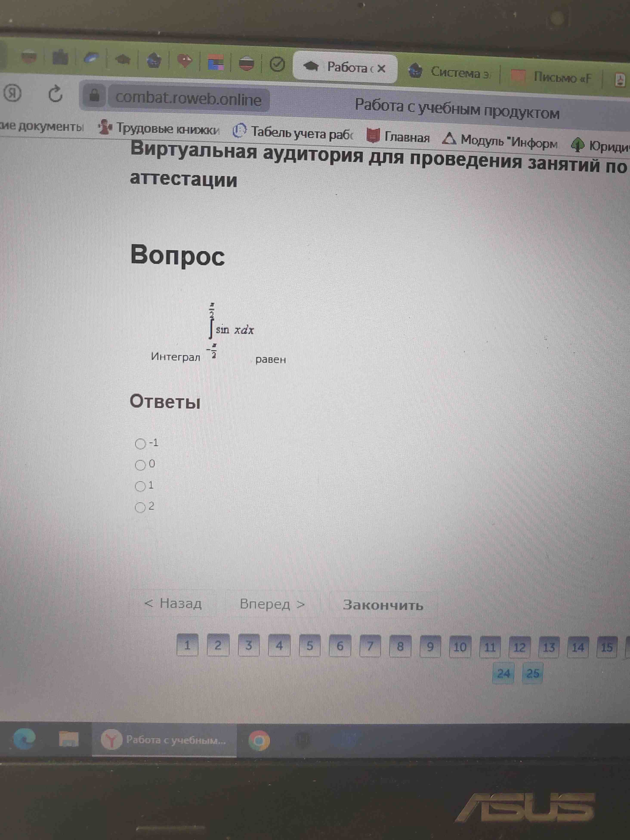Image resolution: width=630 pixels, height=840 pixels.
Task: Finish the test with Закончить
Action: [x=383, y=605]
